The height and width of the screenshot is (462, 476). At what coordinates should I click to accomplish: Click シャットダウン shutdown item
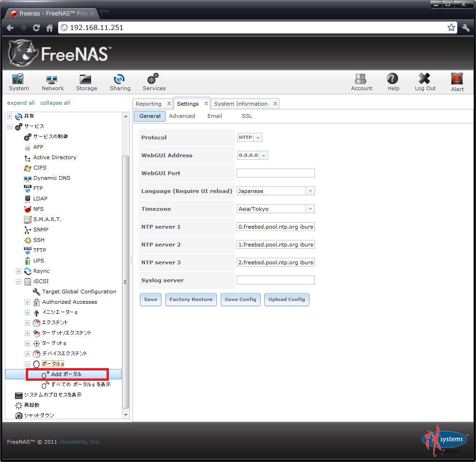pyautogui.click(x=39, y=415)
